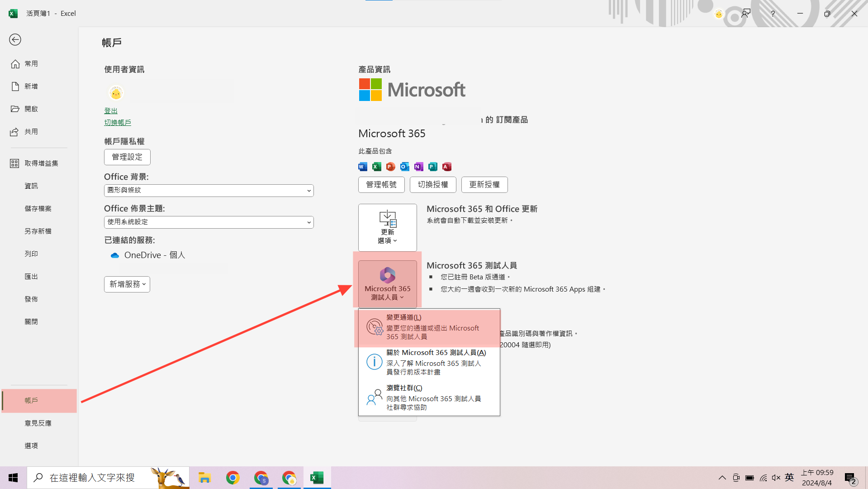Open the 新增服務 dropdown button
Screen dimensions: 868x489
pos(127,284)
